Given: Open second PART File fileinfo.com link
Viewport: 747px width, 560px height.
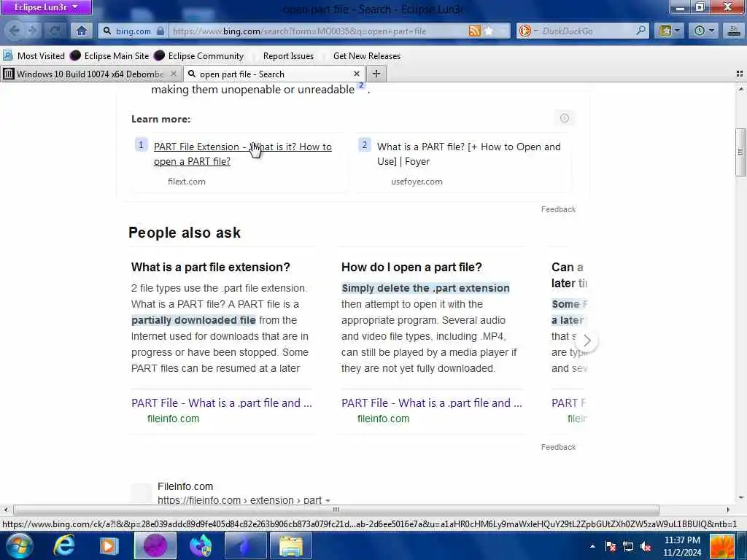Looking at the screenshot, I should click(432, 402).
